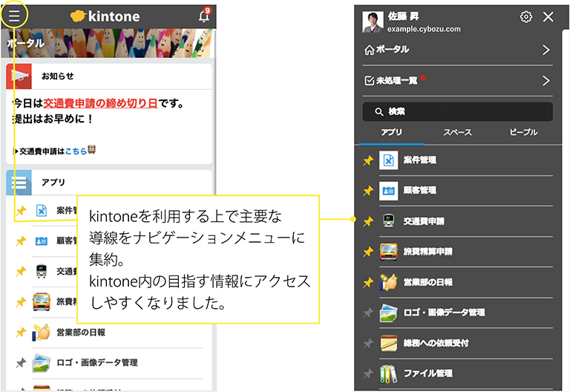
Task: Click the kintone logo in header
Action: [105, 16]
